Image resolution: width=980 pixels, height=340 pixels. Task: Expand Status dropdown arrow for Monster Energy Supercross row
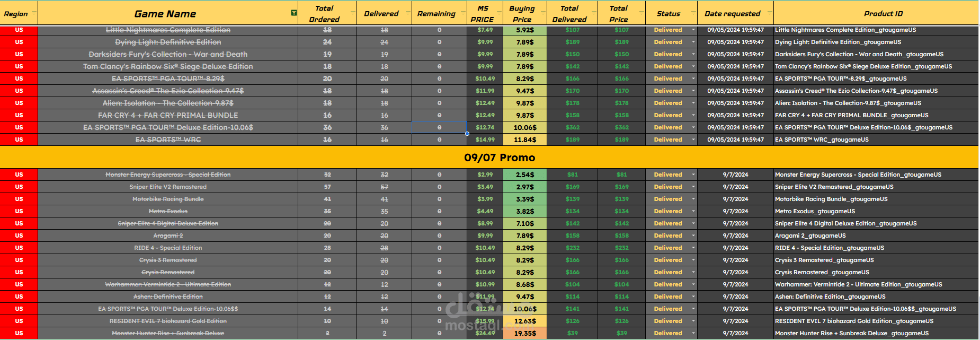coord(693,175)
